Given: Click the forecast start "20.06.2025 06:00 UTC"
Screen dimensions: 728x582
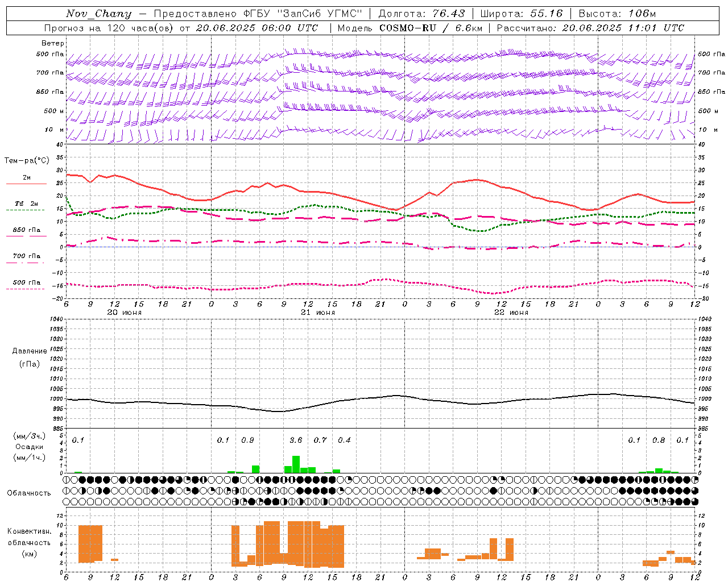Looking at the screenshot, I should [x=257, y=28].
